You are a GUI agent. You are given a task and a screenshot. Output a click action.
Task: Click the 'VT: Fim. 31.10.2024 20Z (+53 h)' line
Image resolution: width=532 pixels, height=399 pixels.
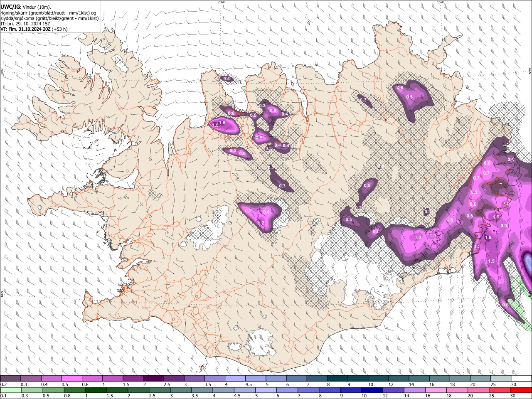pyautogui.click(x=34, y=29)
